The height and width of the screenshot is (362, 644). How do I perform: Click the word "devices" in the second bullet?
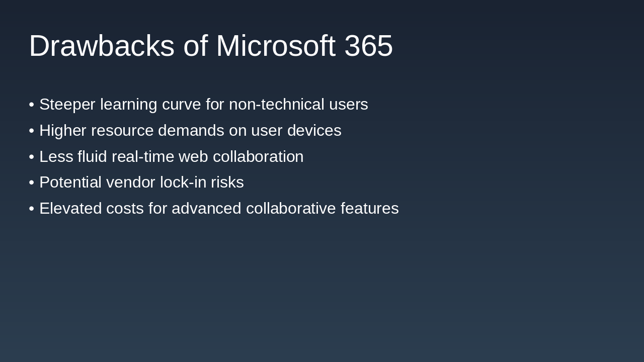click(x=314, y=131)
